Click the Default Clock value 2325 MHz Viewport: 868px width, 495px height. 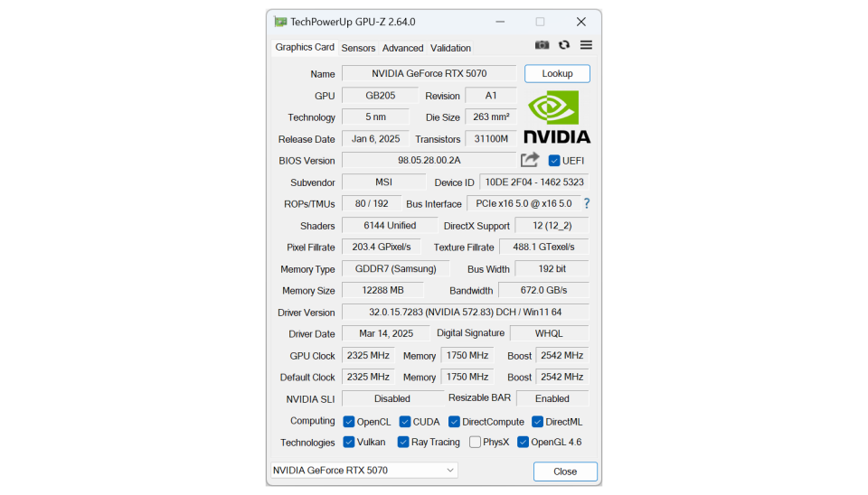(368, 377)
